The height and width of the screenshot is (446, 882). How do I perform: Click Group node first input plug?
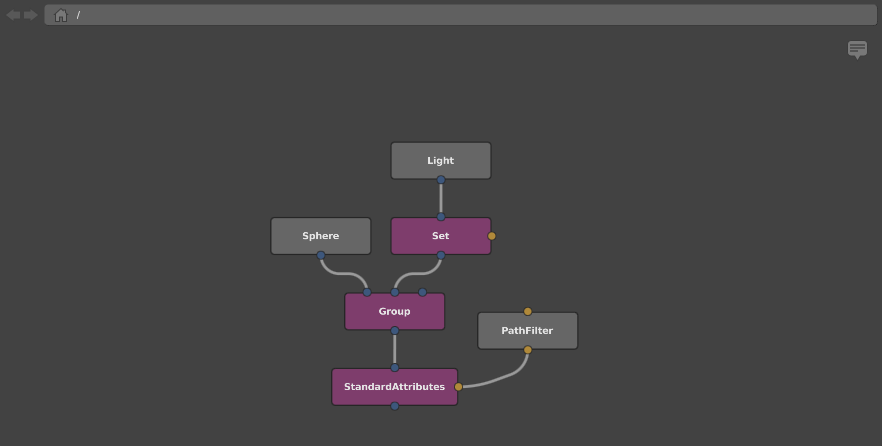pos(367,292)
